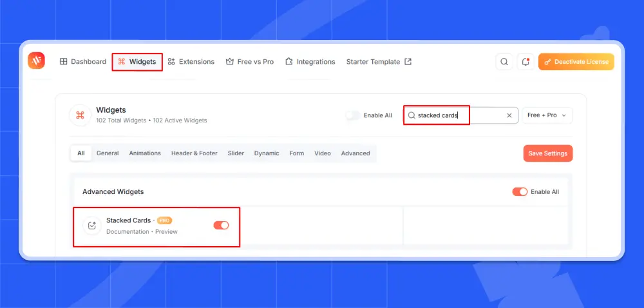Select the Video filter tab
The width and height of the screenshot is (644, 308).
tap(323, 153)
